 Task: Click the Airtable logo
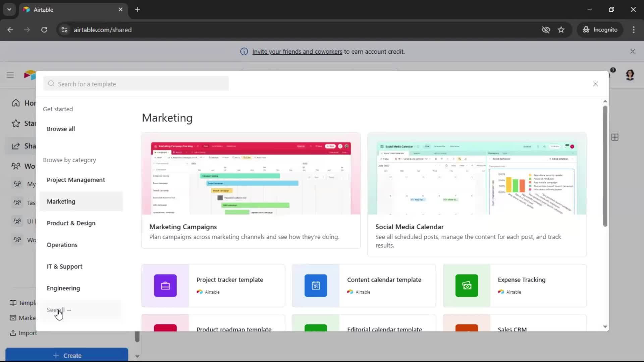click(30, 75)
